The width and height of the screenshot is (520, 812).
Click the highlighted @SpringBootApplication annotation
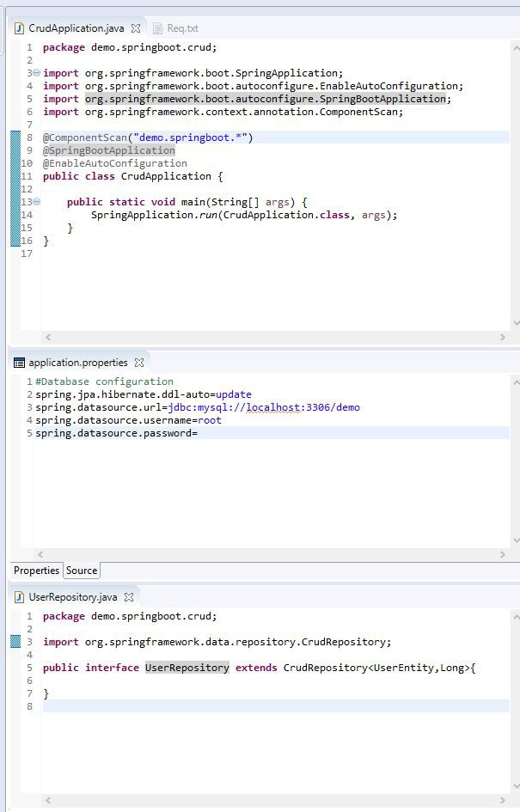(109, 150)
